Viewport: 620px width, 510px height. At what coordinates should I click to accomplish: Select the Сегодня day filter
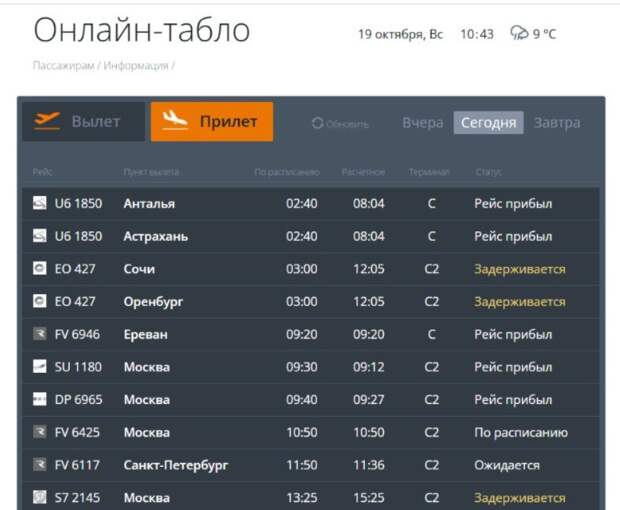(x=488, y=123)
